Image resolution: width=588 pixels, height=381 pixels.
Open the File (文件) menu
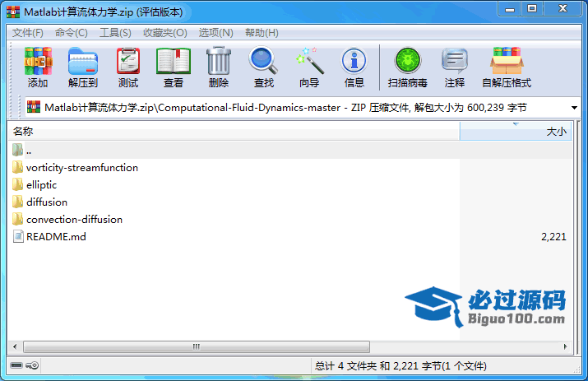click(28, 33)
